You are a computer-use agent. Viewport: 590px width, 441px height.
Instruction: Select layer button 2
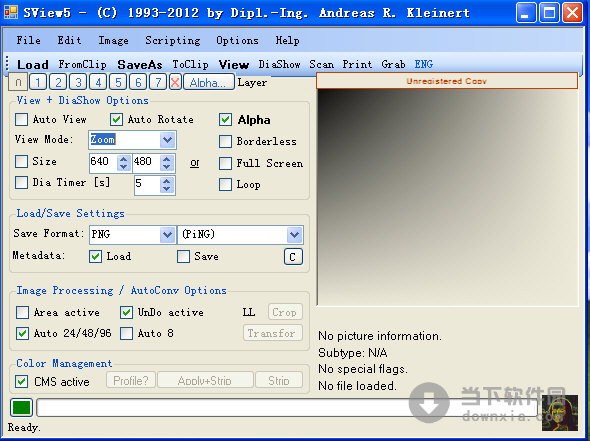(x=58, y=82)
